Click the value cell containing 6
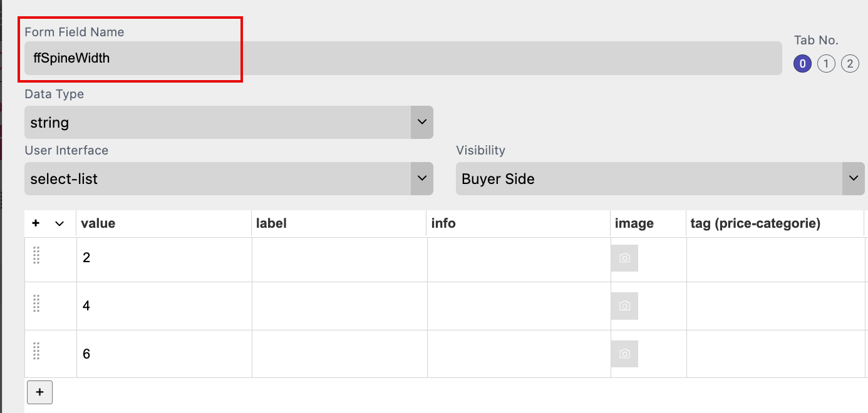 (164, 354)
